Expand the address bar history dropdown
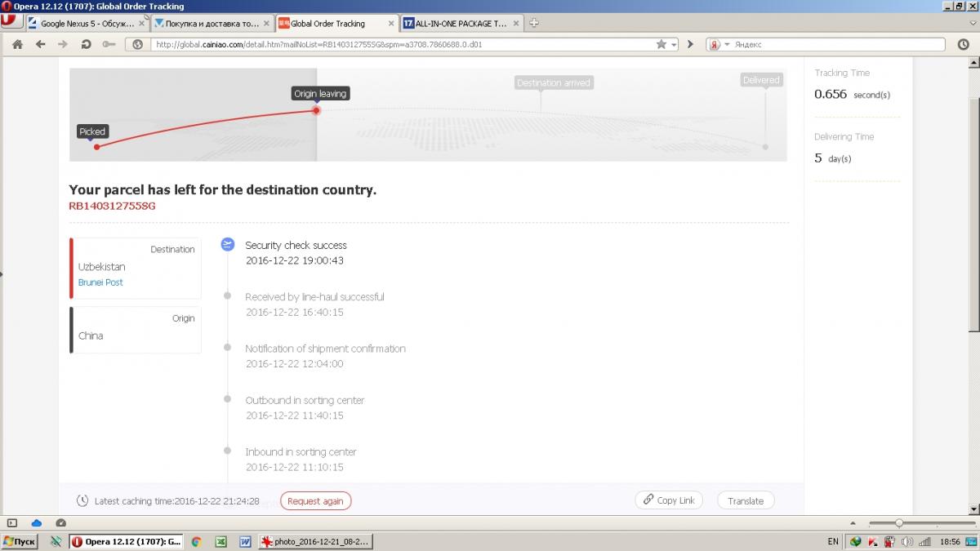980x551 pixels. [x=675, y=45]
